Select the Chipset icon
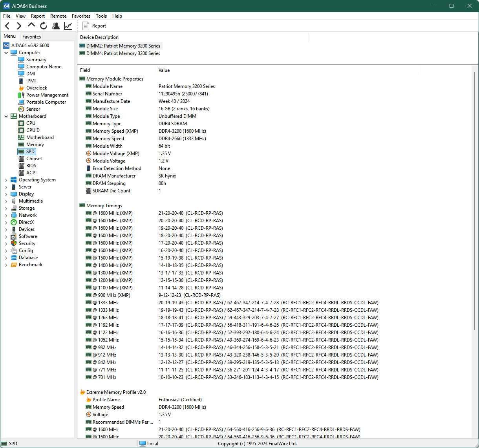This screenshot has width=479, height=448. coord(21,159)
